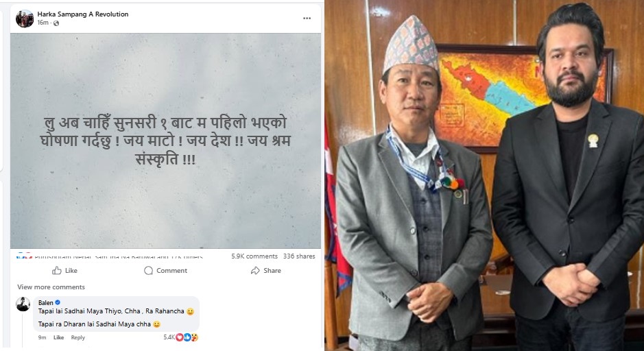View the 336 shares list

pos(299,256)
